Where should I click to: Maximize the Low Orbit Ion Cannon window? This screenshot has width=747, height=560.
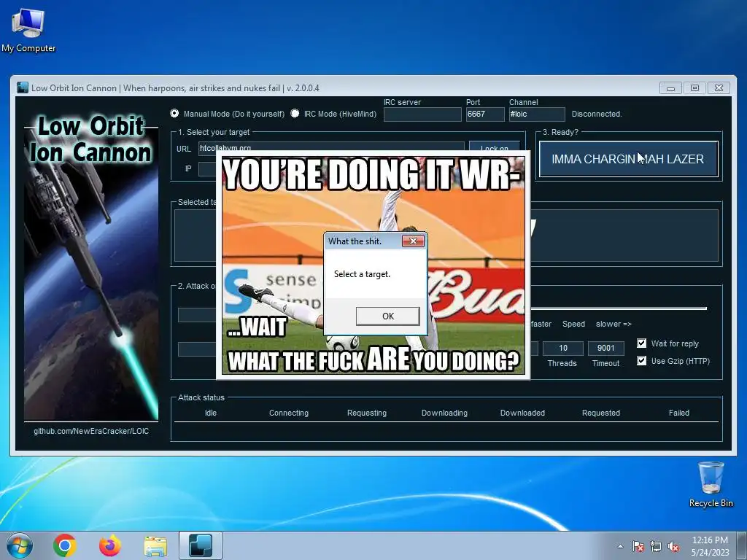click(694, 88)
